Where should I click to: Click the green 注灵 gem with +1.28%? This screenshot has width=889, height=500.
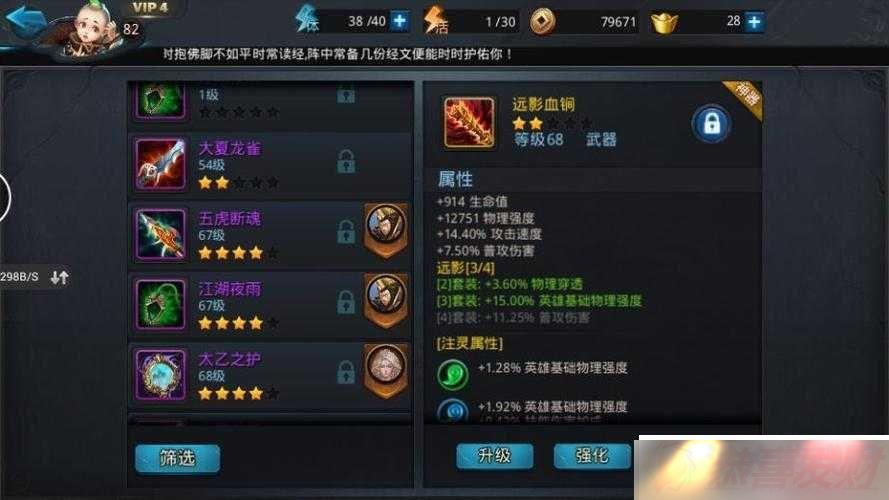(452, 374)
